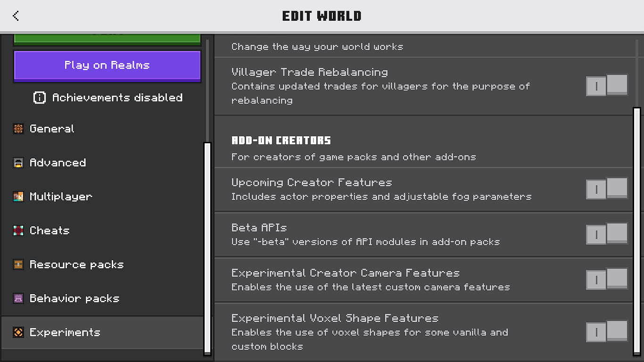Open the Resource packs tab
644x362 pixels.
[x=102, y=264]
